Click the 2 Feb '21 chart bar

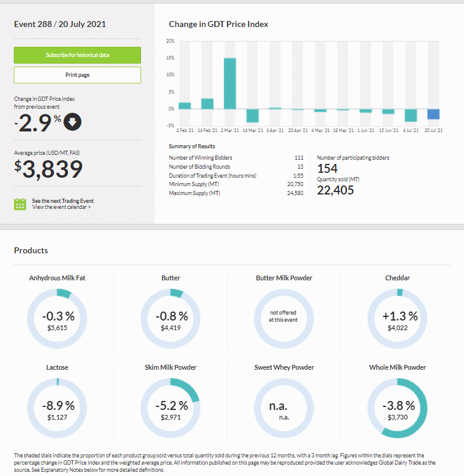(x=185, y=106)
